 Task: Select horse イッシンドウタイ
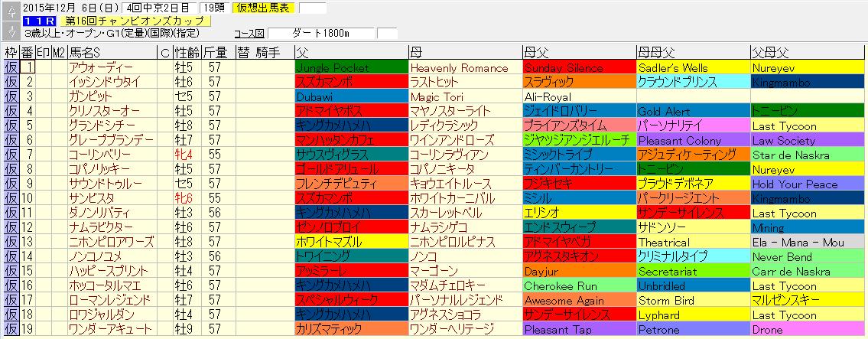click(112, 82)
